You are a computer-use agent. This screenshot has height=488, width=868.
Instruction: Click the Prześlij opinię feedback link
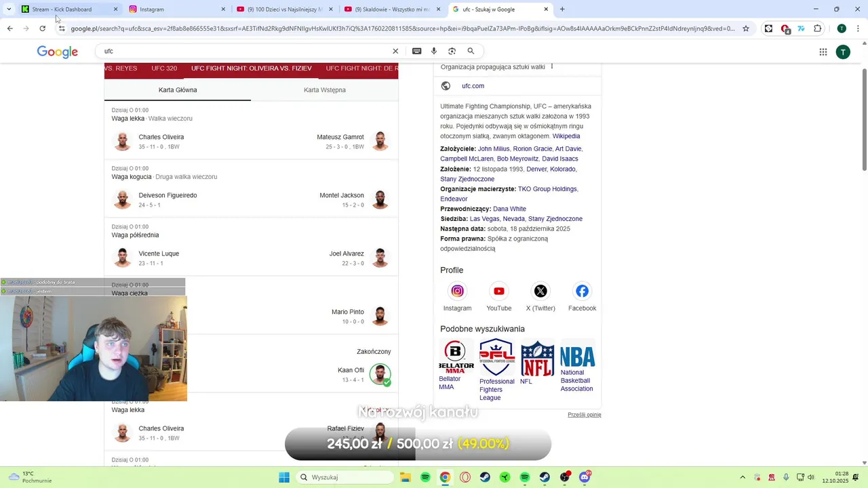(585, 415)
